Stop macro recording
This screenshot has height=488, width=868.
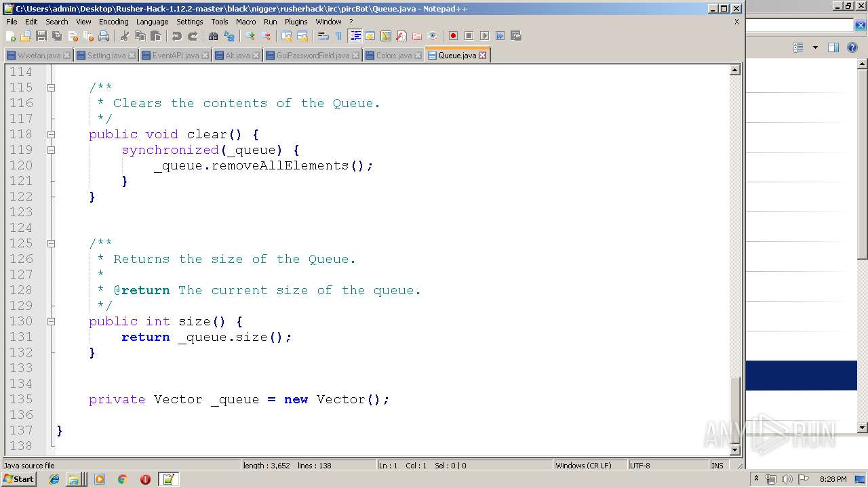469,36
